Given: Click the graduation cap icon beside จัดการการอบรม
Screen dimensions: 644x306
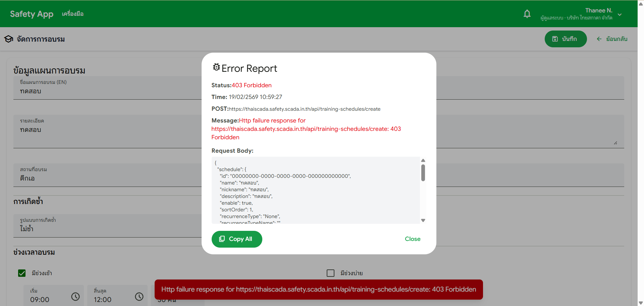Looking at the screenshot, I should [8, 39].
